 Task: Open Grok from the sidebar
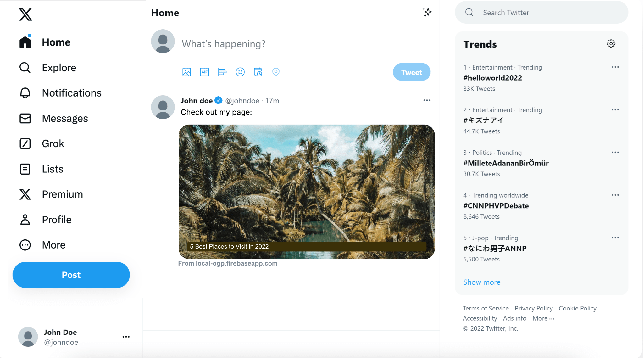click(53, 143)
